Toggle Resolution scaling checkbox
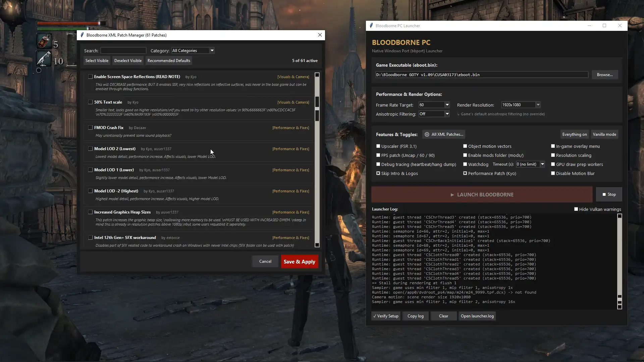Viewport: 644px width, 362px height. pos(553,155)
